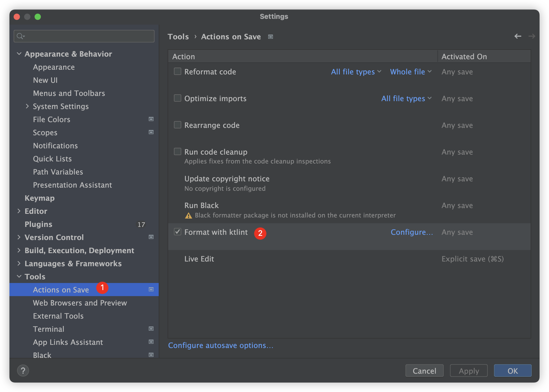Select External Tools in the sidebar
Screen dimensions: 549x392
tap(58, 316)
